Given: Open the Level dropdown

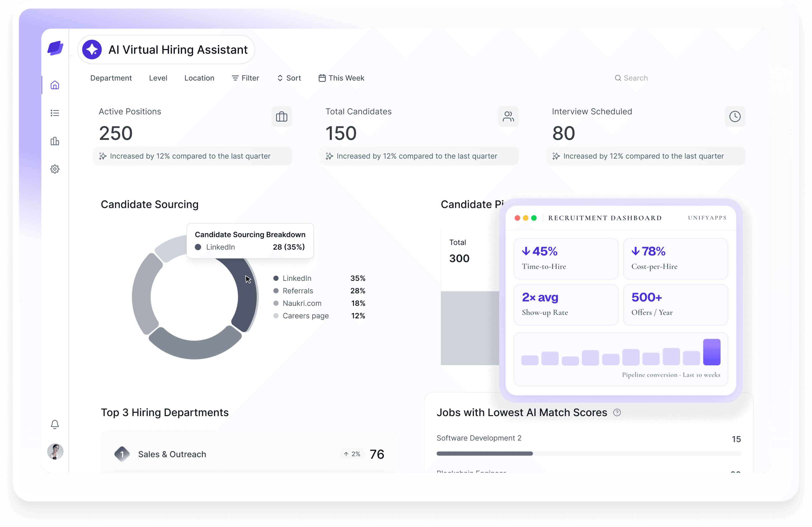Looking at the screenshot, I should coord(158,78).
